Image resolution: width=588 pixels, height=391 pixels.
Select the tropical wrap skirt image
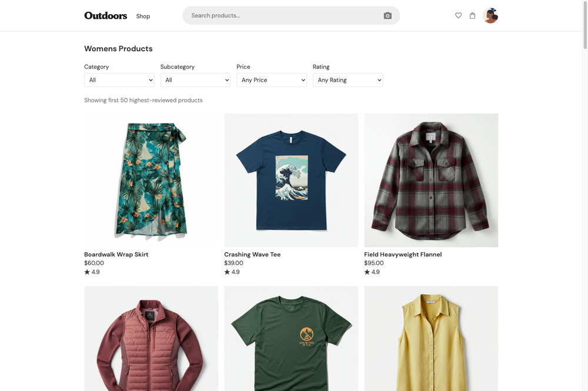coord(151,181)
